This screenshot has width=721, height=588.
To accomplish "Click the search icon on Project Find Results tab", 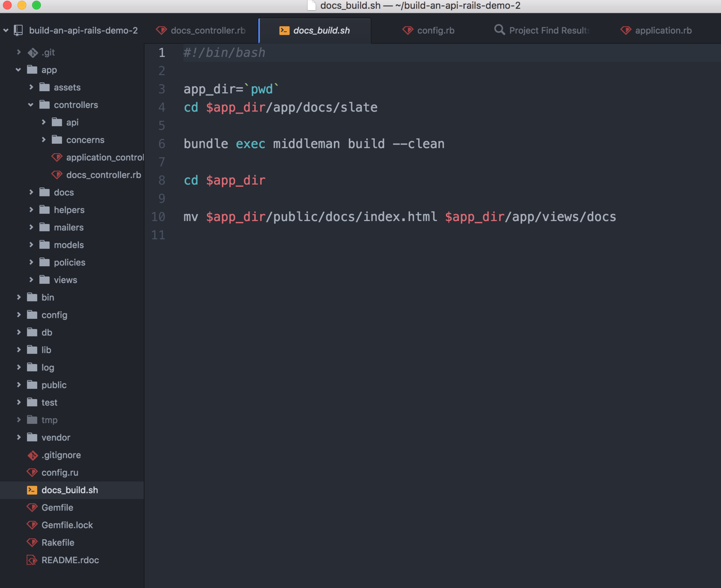I will point(499,30).
